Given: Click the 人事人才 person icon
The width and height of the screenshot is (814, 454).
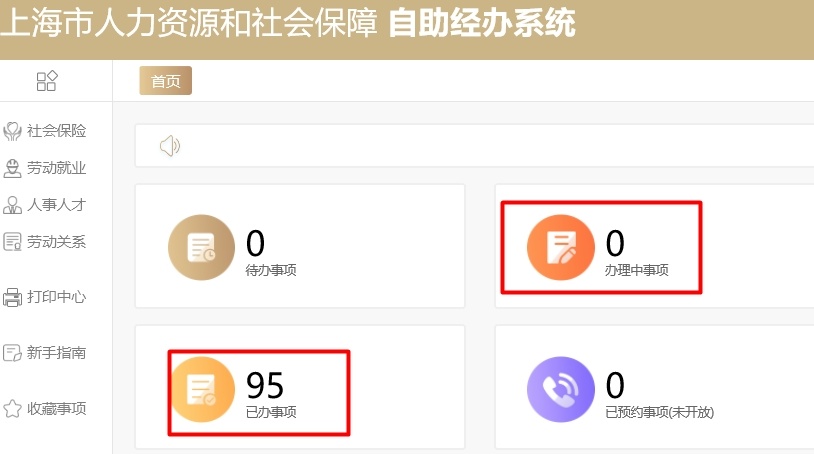Looking at the screenshot, I should tap(12, 205).
